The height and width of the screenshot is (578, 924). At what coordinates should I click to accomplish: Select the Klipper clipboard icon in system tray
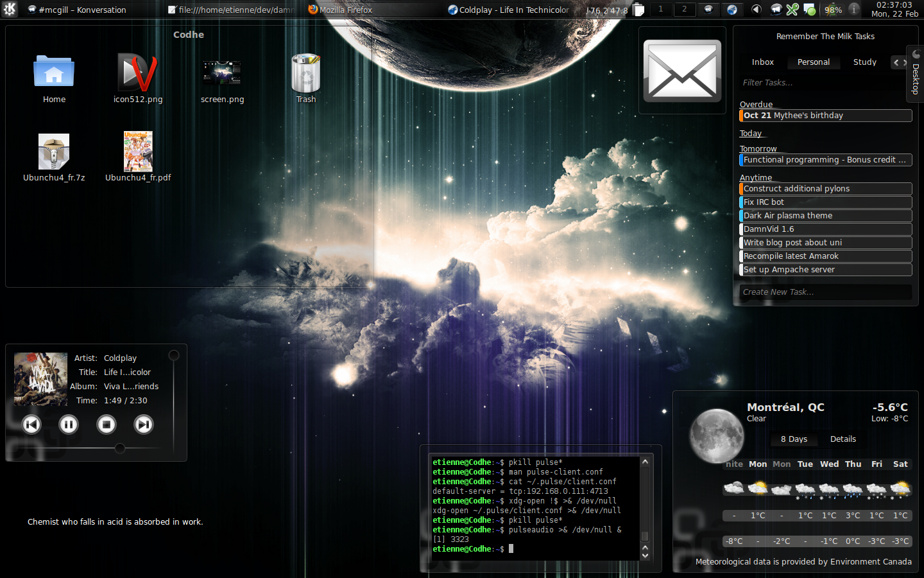tap(638, 9)
